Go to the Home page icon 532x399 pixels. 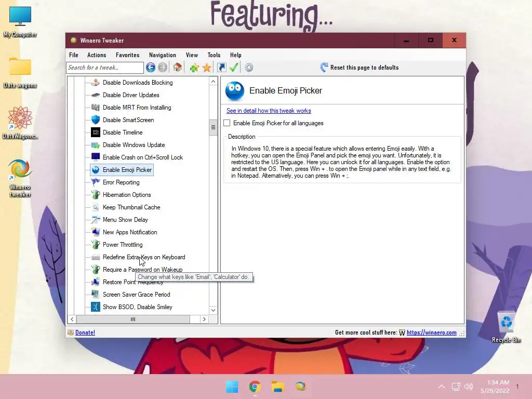(177, 68)
